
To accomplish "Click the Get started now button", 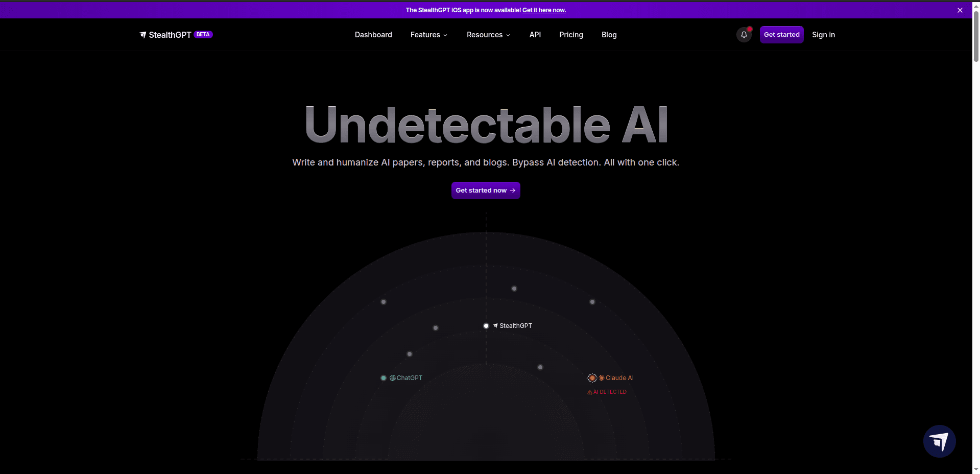I will [x=486, y=191].
